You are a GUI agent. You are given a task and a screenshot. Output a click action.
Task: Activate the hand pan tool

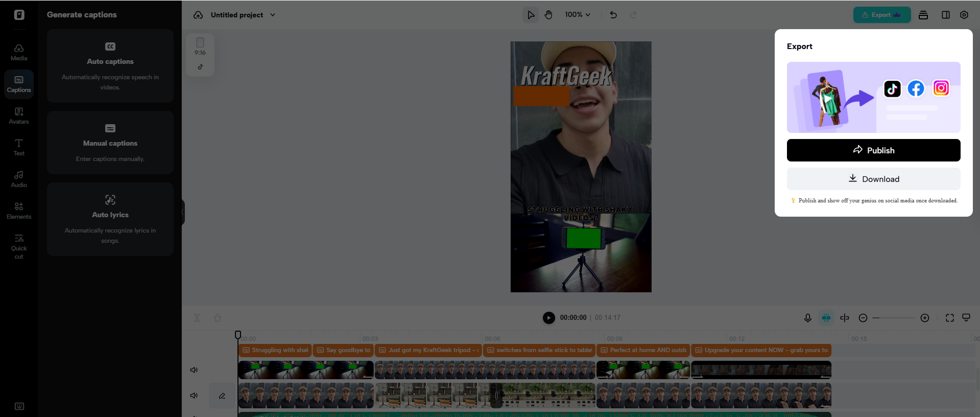(548, 15)
